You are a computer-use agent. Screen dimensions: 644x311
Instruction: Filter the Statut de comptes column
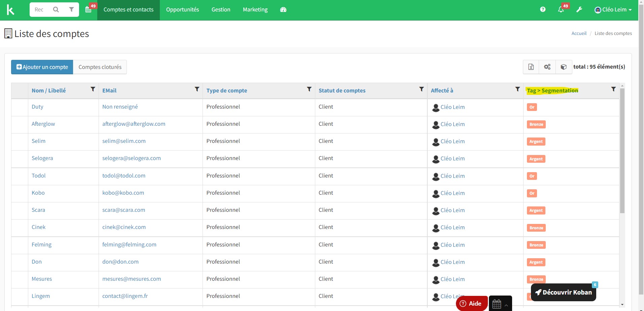421,89
